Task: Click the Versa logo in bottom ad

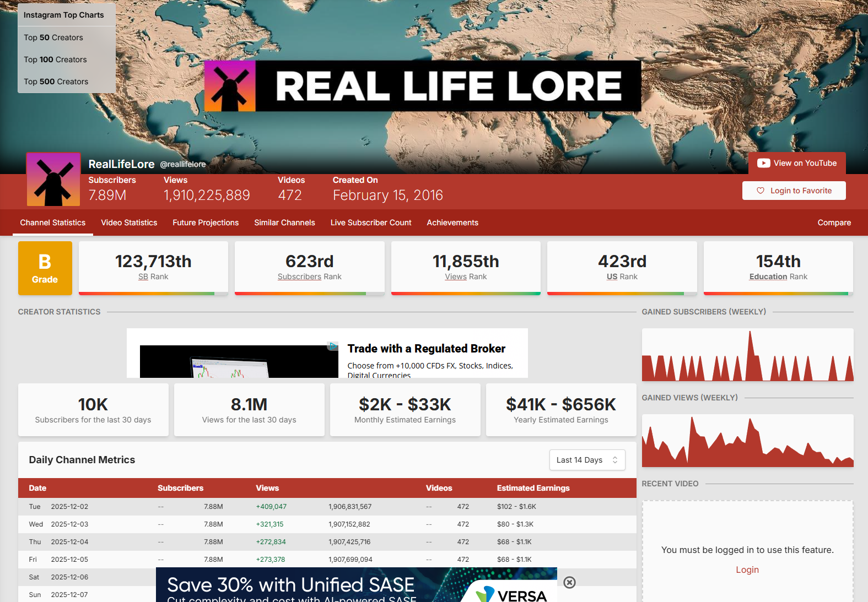Action: 513,594
